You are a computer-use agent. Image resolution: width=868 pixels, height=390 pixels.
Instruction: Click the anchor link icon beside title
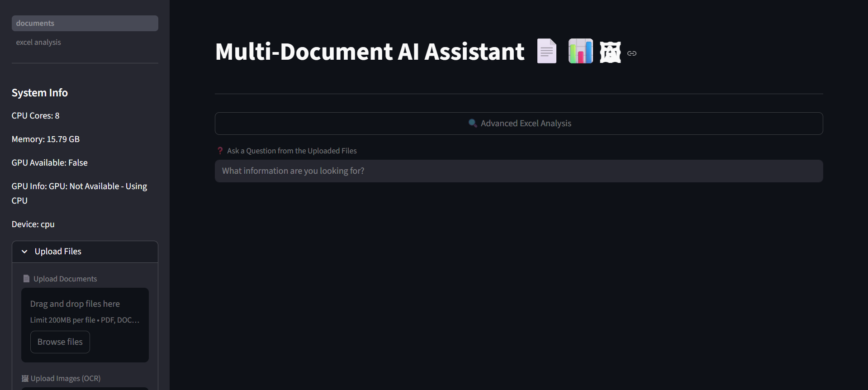coord(632,53)
